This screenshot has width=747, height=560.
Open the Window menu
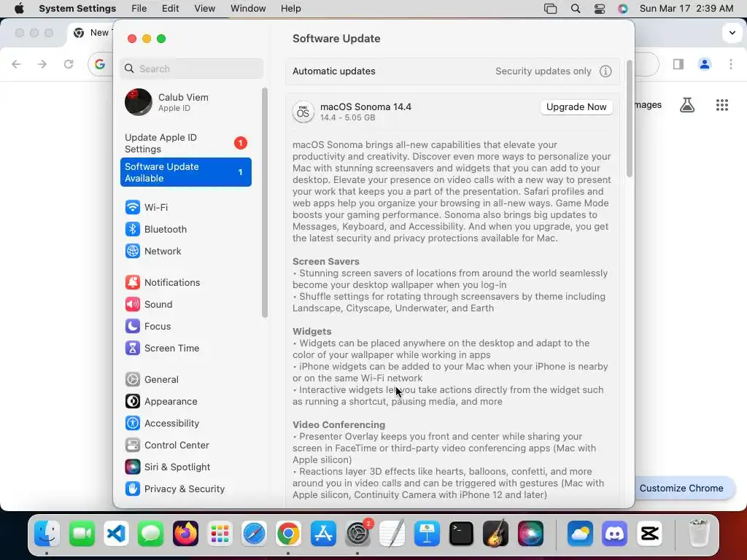tap(248, 9)
